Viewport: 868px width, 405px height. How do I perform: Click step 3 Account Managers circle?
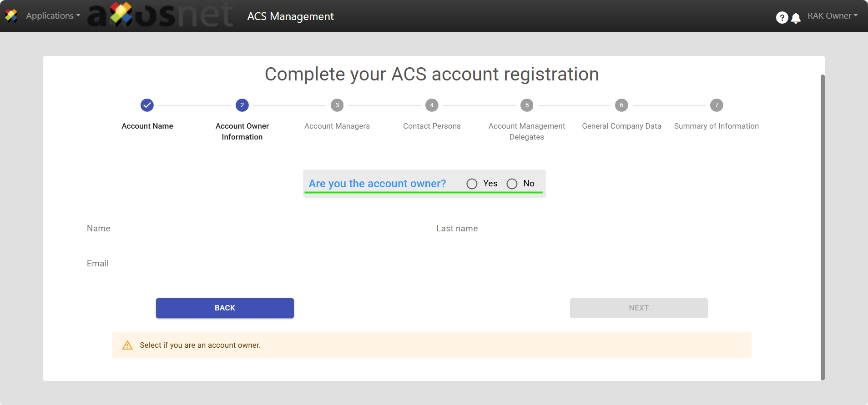[337, 105]
